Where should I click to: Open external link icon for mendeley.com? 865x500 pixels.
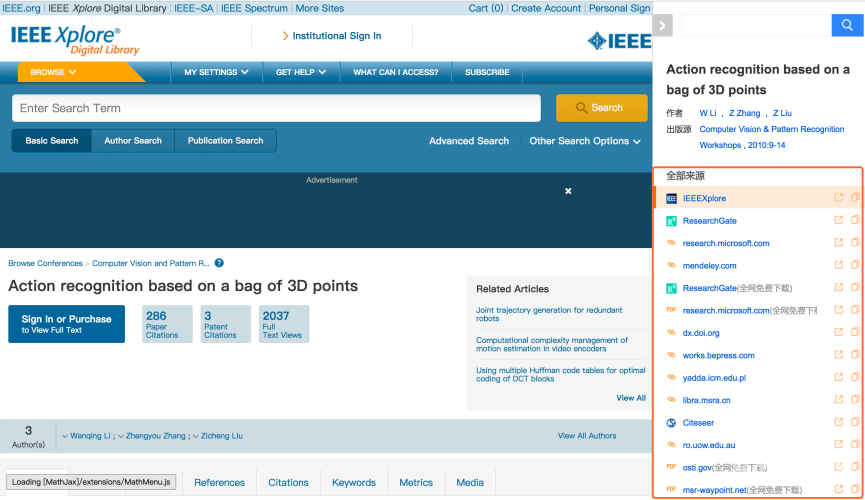tap(839, 265)
